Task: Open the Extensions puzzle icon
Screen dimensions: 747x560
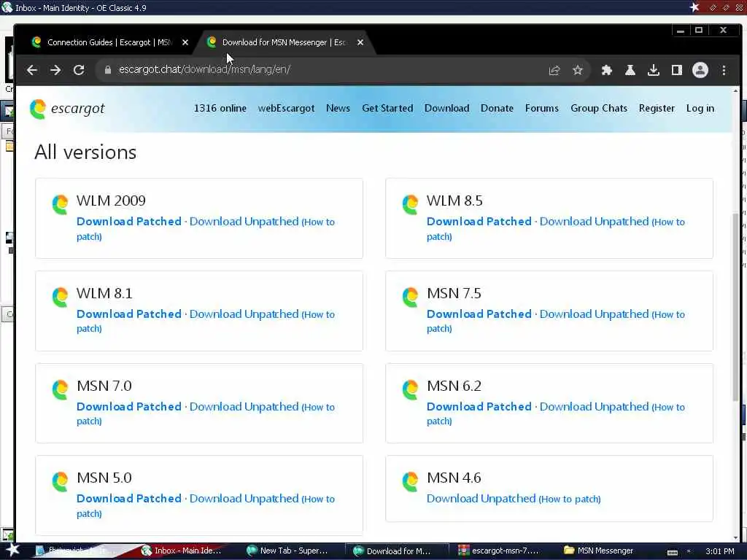Action: [x=606, y=71]
